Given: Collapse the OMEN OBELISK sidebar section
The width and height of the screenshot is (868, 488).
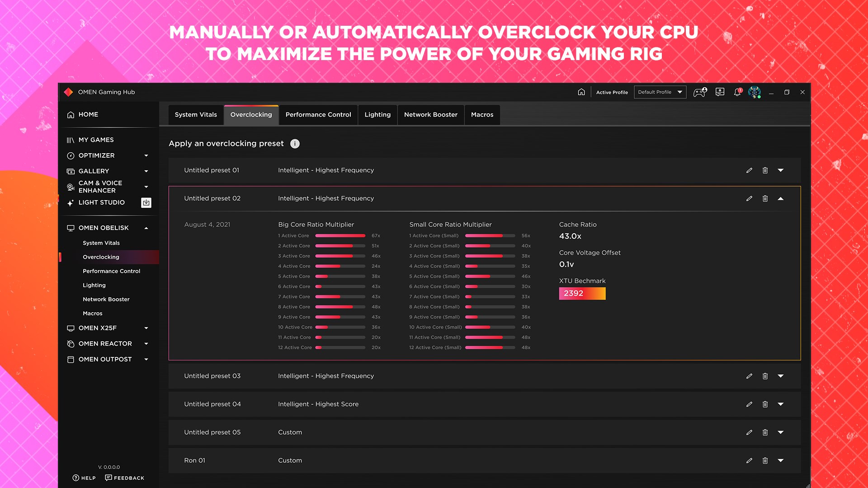Looking at the screenshot, I should pyautogui.click(x=146, y=228).
